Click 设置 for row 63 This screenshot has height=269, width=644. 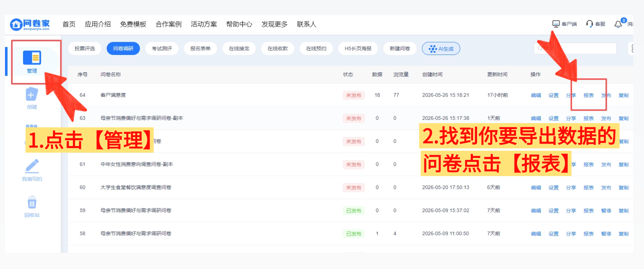coord(554,118)
